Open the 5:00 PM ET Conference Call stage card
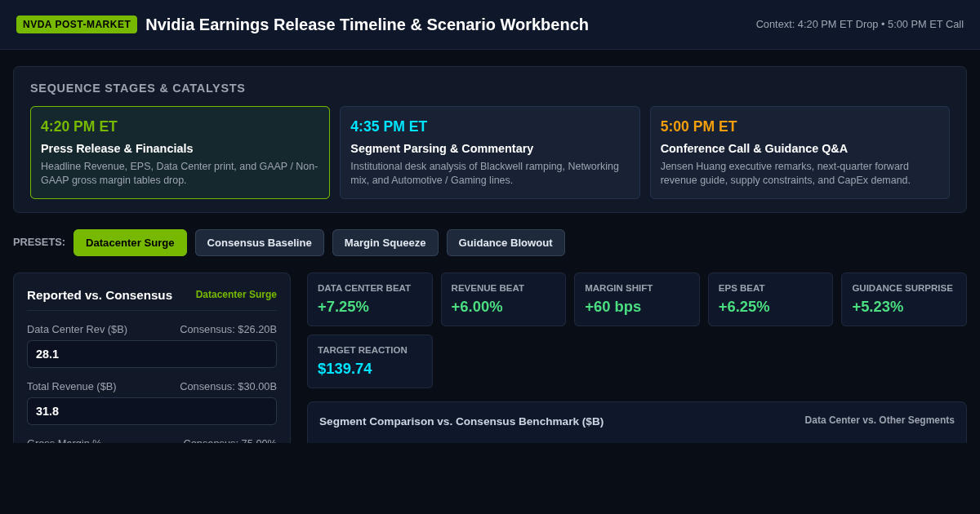The height and width of the screenshot is (514, 980). point(800,153)
